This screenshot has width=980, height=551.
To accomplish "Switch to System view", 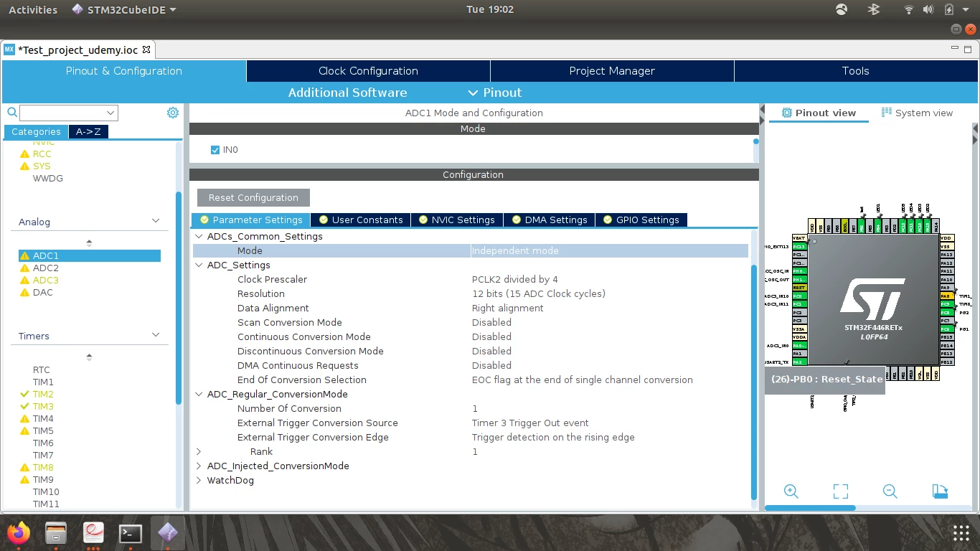I will (x=917, y=113).
